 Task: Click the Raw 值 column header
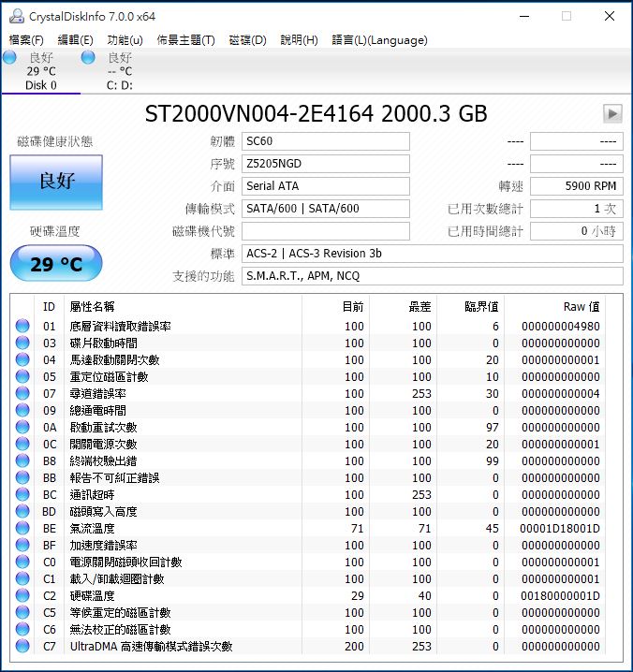[x=554, y=307]
